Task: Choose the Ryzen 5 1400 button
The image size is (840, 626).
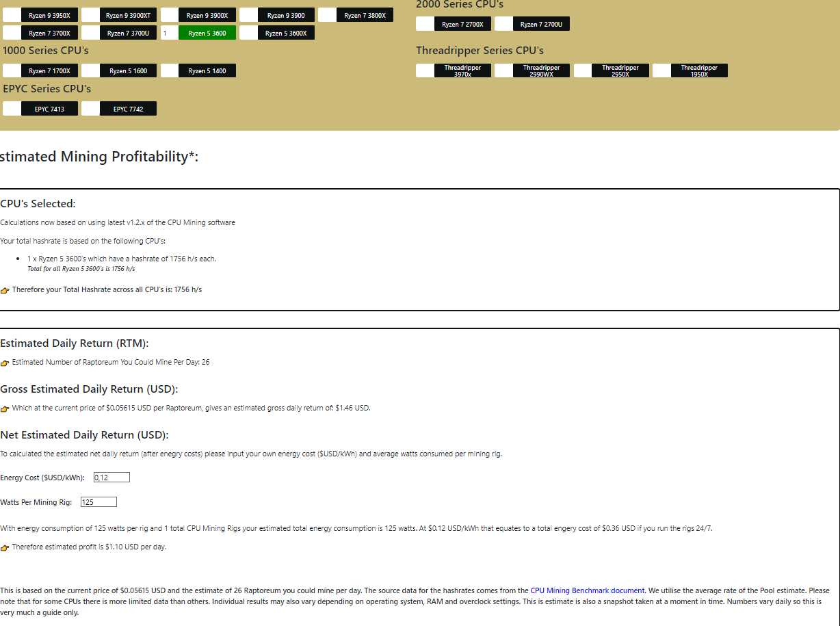Action: point(207,70)
